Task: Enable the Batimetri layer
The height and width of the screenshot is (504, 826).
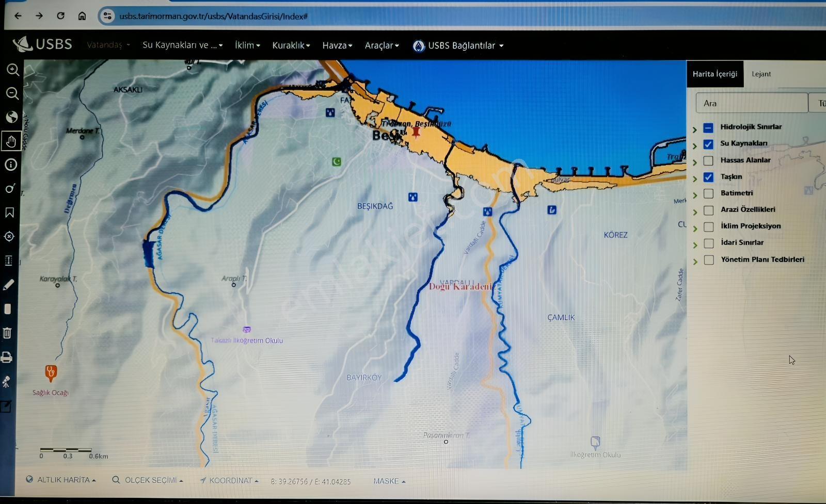Action: pyautogui.click(x=708, y=193)
